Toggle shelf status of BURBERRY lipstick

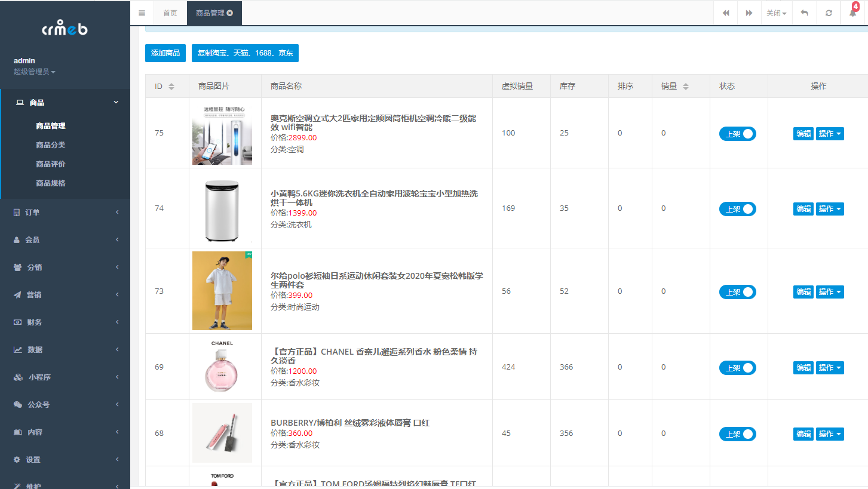pos(738,433)
